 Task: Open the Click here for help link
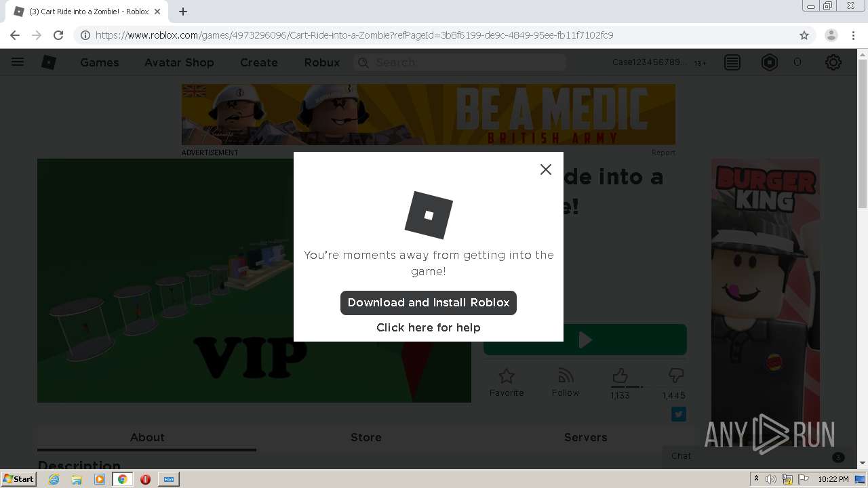[x=429, y=327]
